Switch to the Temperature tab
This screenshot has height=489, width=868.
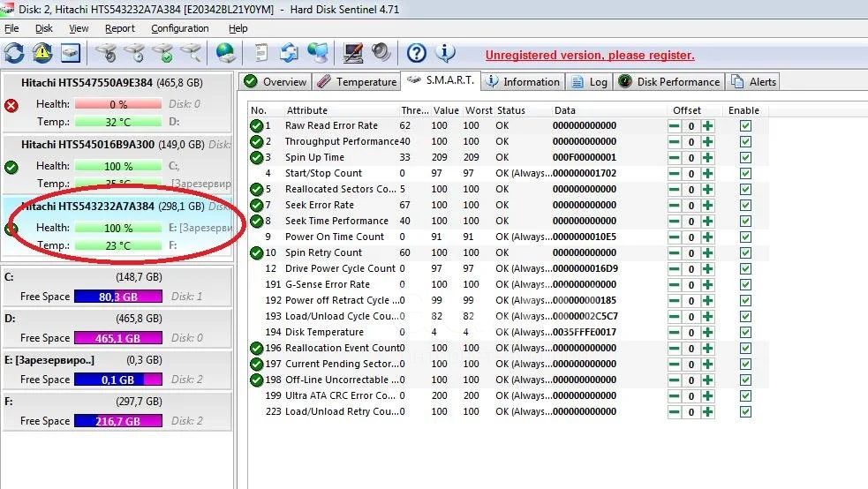coord(357,82)
